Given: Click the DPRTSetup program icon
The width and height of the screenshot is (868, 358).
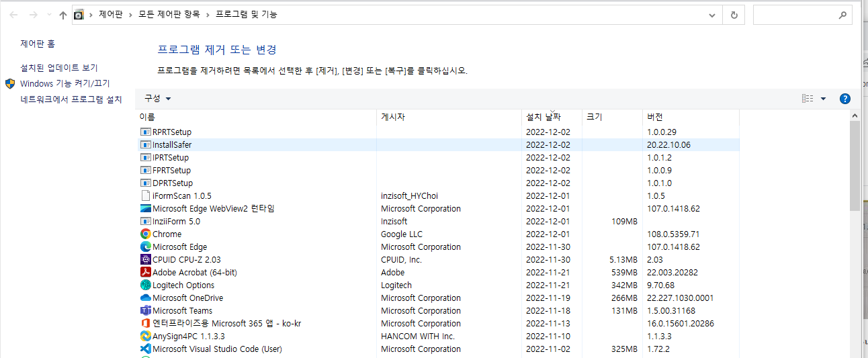Looking at the screenshot, I should click(x=146, y=183).
